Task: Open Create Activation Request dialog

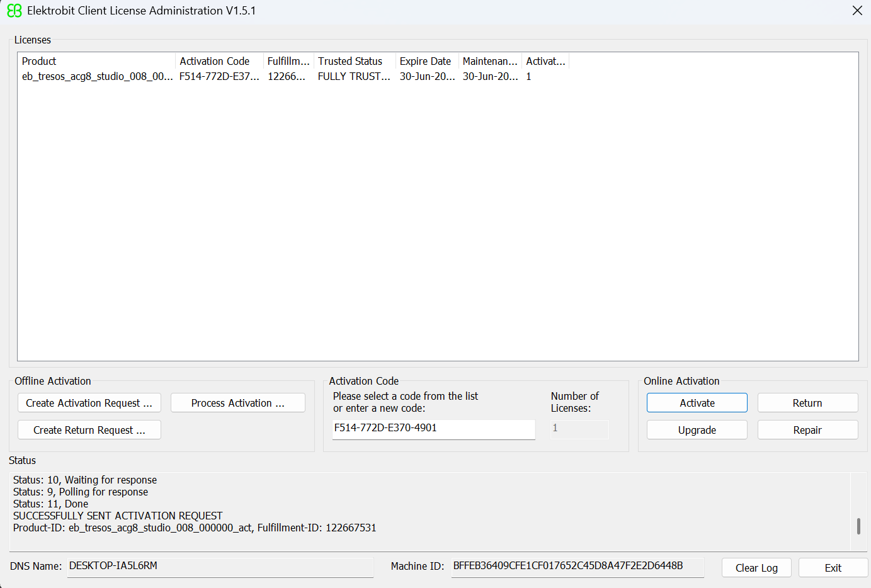Action: click(89, 403)
